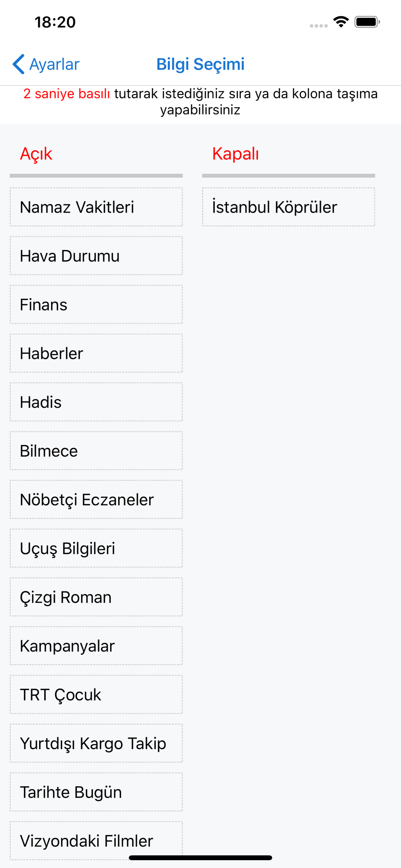Screen dimensions: 401x868
Task: Tap Yurtdışı Kargo Takip entry
Action: coord(96,743)
